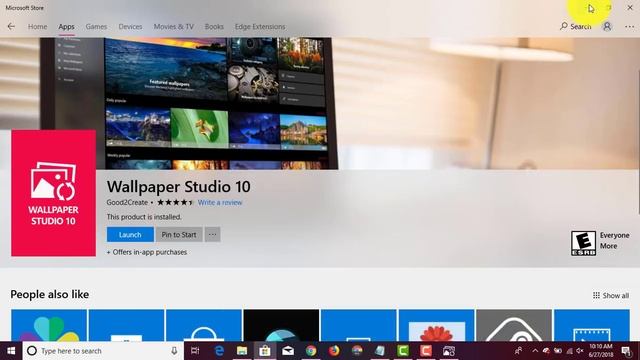This screenshot has width=640, height=360.
Task: Click the Wallpaper Studio 10 app logo
Action: 53,193
